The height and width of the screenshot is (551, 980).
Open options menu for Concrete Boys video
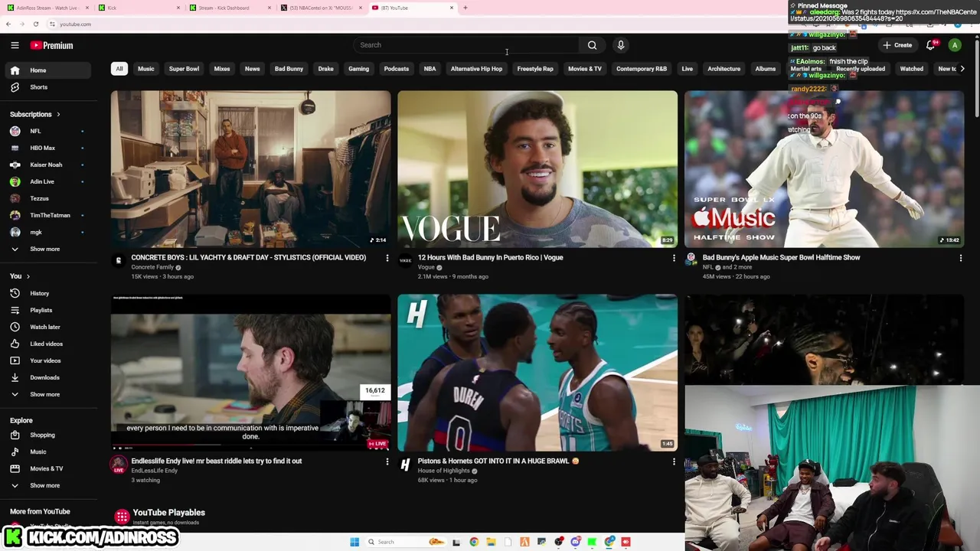pos(387,258)
